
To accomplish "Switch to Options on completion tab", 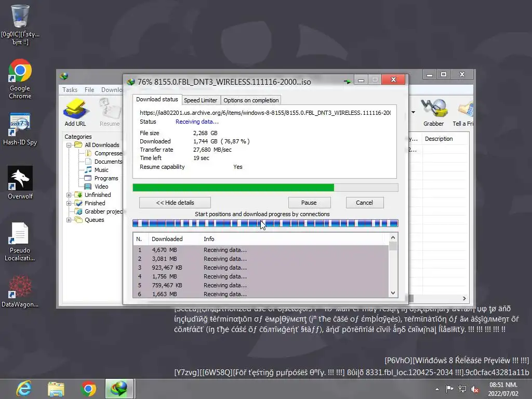I will (x=251, y=100).
